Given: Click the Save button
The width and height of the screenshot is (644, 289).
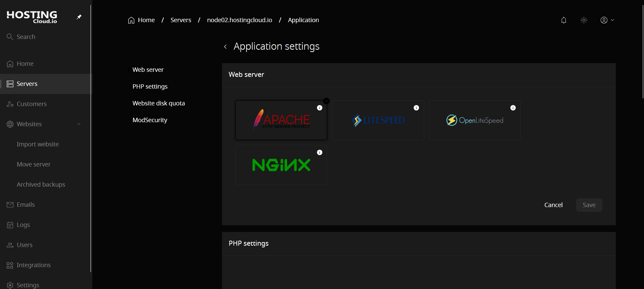Looking at the screenshot, I should coord(589,205).
